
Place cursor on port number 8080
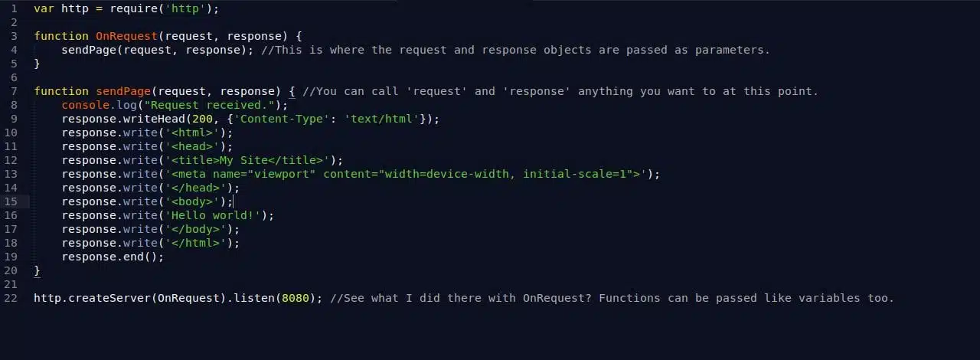(295, 298)
